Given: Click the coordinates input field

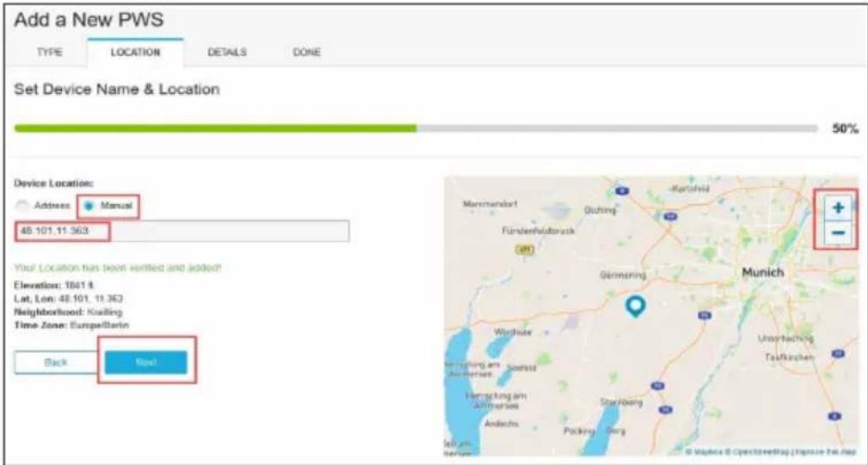Looking at the screenshot, I should 182,231.
